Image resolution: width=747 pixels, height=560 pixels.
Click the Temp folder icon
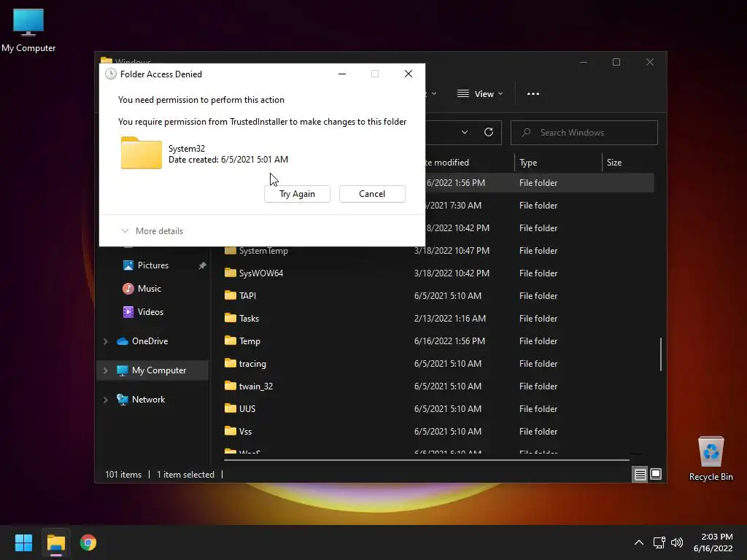click(x=231, y=341)
